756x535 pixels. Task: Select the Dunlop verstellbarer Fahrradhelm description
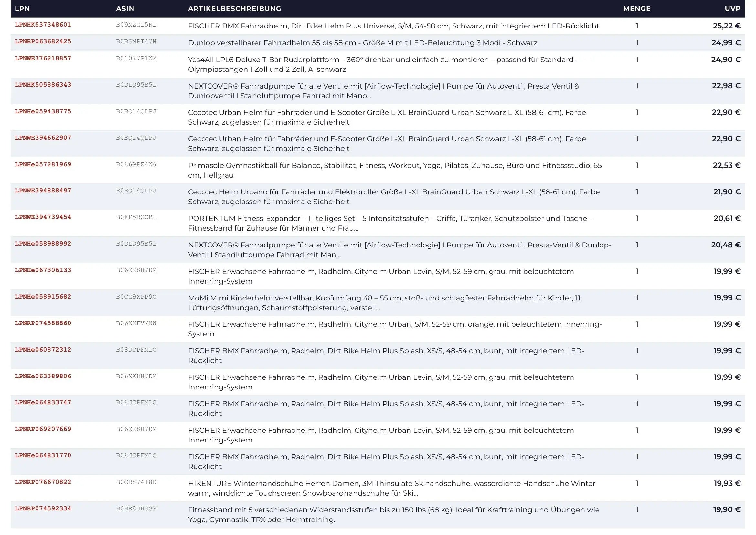(x=363, y=43)
